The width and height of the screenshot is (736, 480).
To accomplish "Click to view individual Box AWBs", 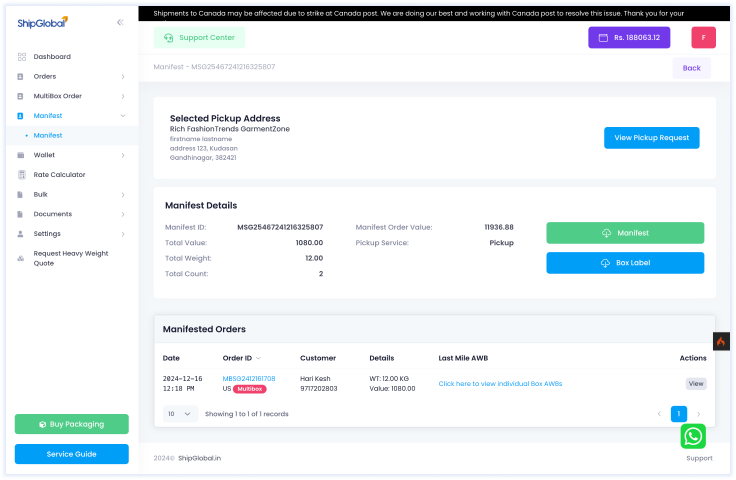I will pyautogui.click(x=500, y=384).
